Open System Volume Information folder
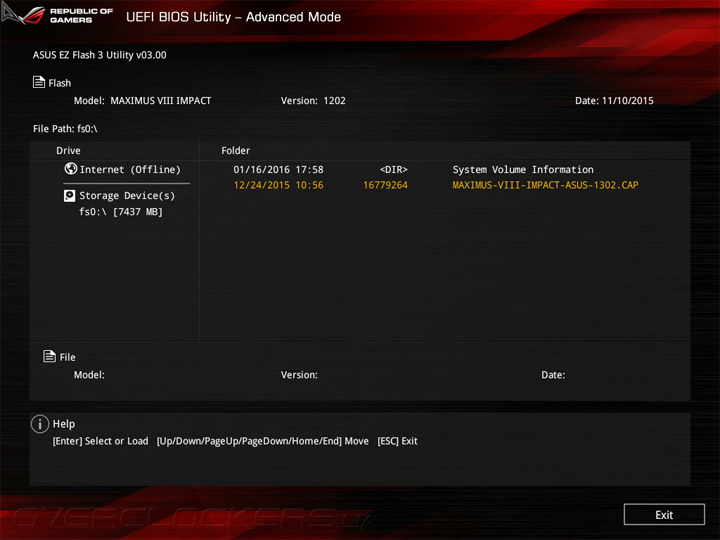This screenshot has height=540, width=720. [523, 169]
